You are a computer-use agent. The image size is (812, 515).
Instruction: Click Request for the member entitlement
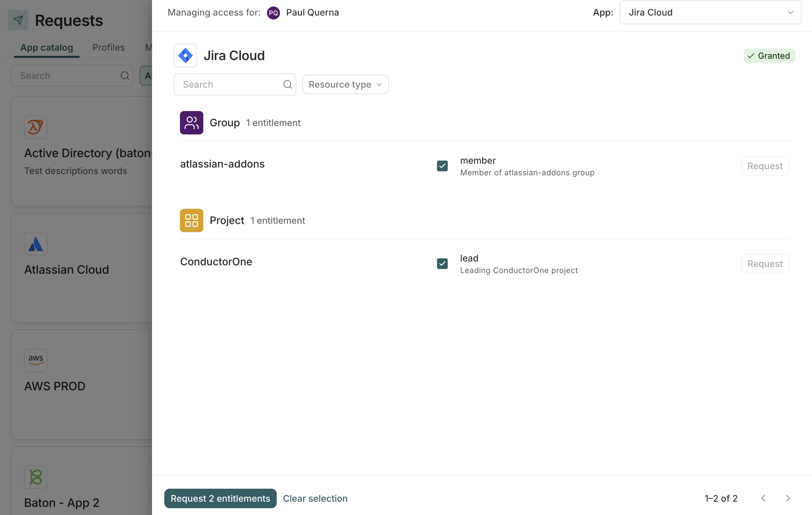pos(765,166)
